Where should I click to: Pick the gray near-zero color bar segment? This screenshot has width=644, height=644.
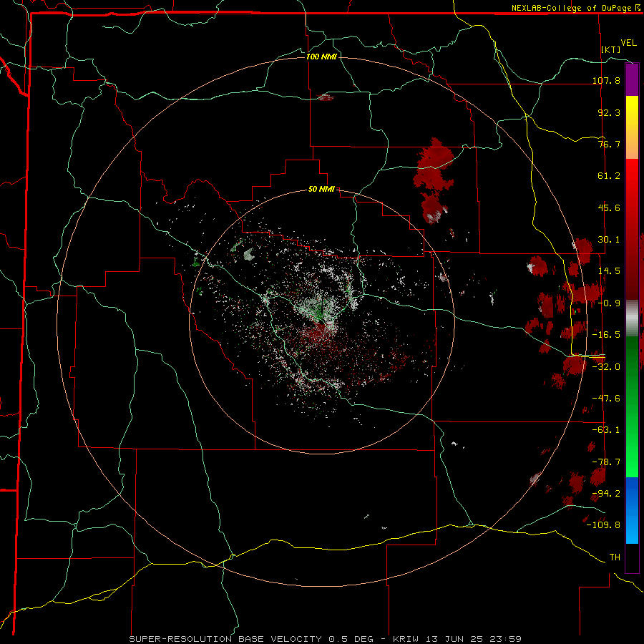click(x=632, y=318)
